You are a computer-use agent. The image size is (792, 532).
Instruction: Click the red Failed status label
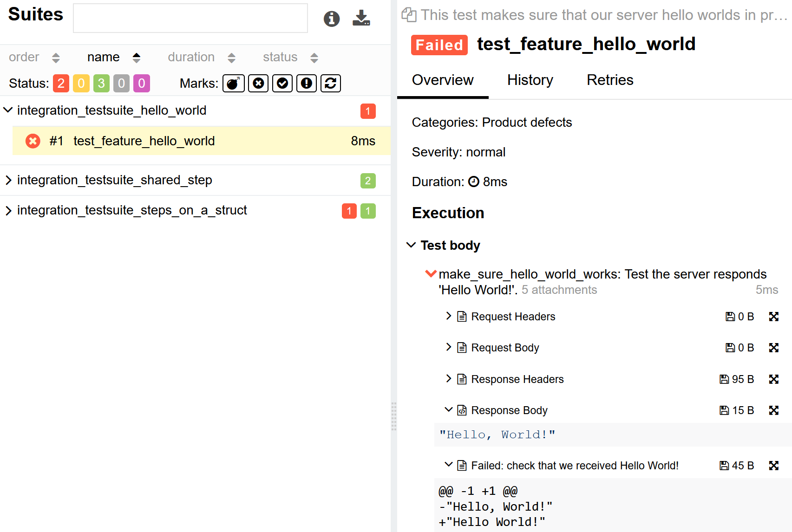[439, 45]
